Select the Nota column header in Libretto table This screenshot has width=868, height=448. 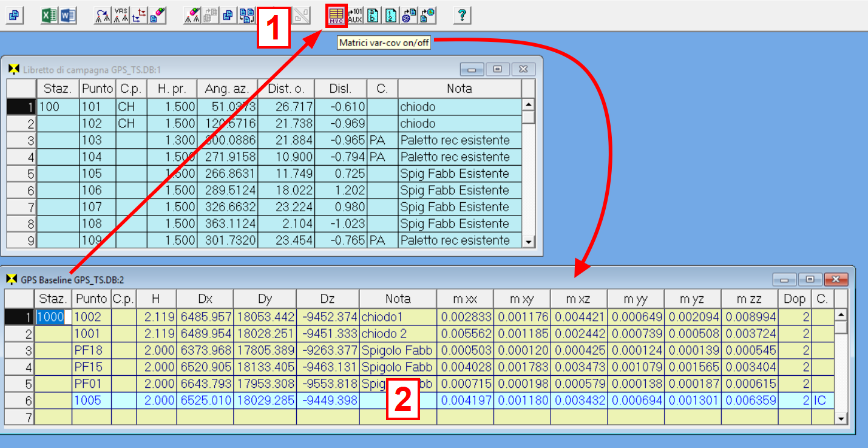pyautogui.click(x=459, y=89)
